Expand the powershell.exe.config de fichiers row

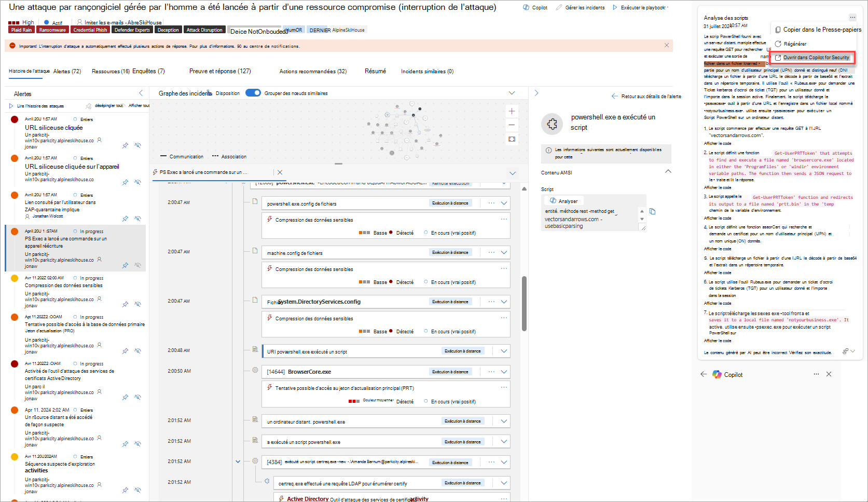tap(504, 203)
